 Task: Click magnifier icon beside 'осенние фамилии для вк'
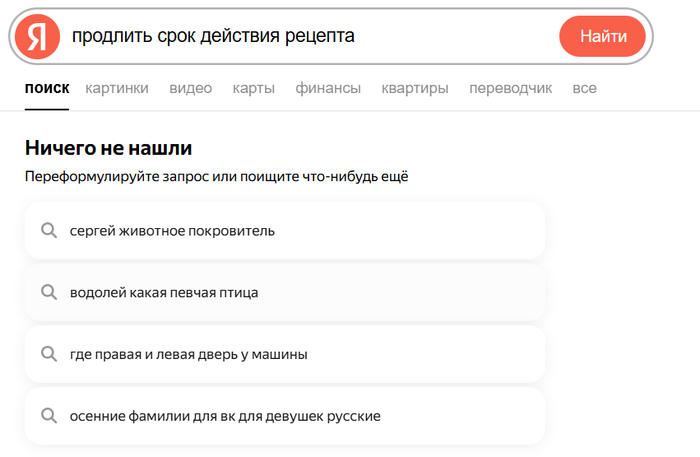(x=48, y=415)
